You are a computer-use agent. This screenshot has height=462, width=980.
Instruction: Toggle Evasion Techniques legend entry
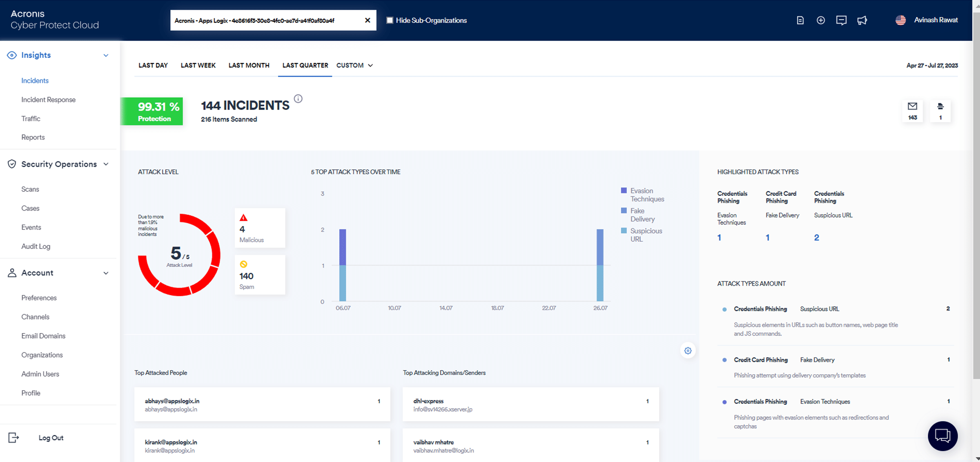[642, 195]
